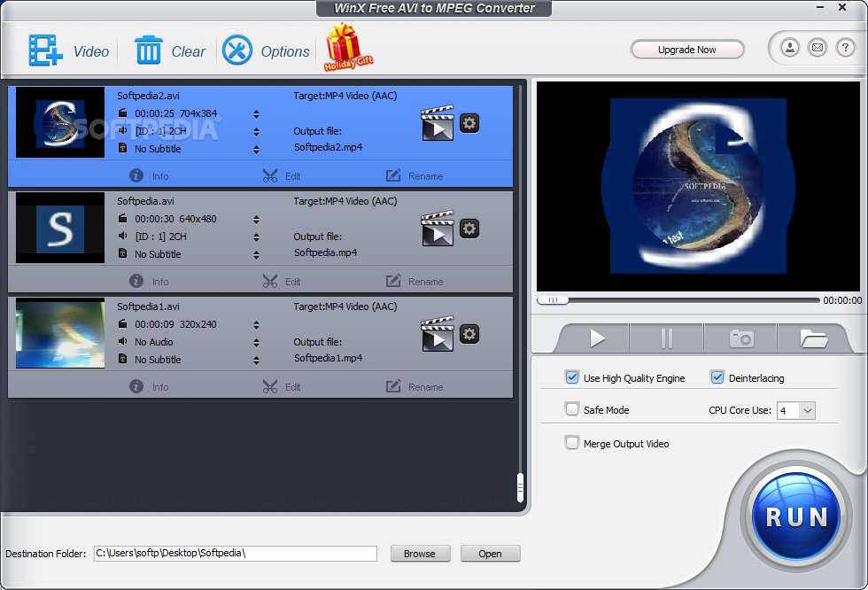Enable Merge Output Video checkbox
Viewport: 868px width, 590px height.
tap(572, 443)
